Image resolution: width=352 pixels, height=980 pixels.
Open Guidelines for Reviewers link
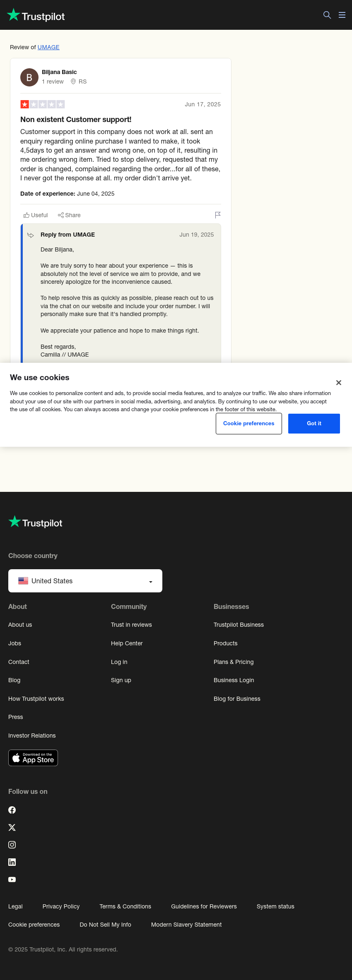point(204,906)
